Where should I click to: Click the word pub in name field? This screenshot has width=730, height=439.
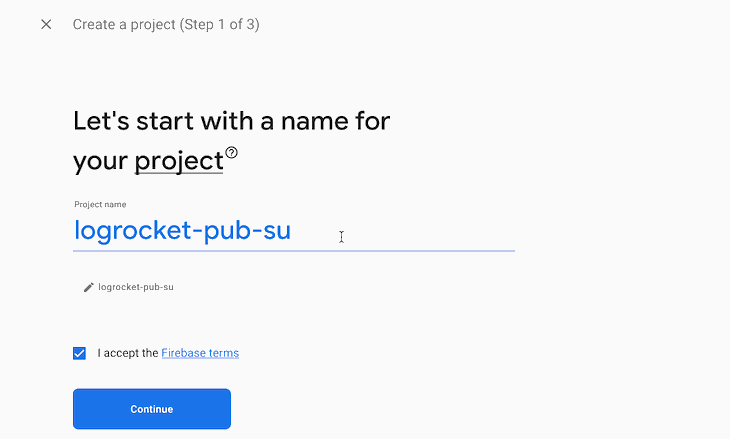pos(228,230)
